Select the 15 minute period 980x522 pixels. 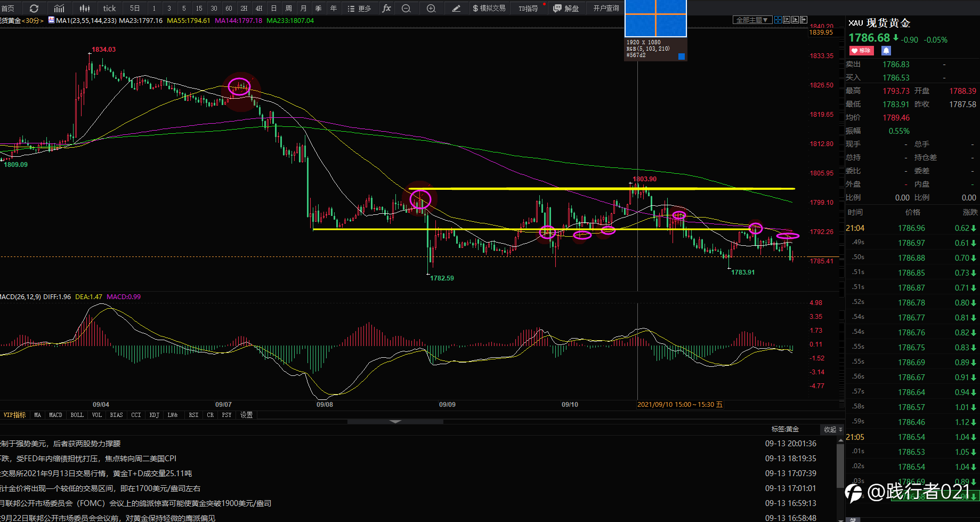[x=199, y=9]
